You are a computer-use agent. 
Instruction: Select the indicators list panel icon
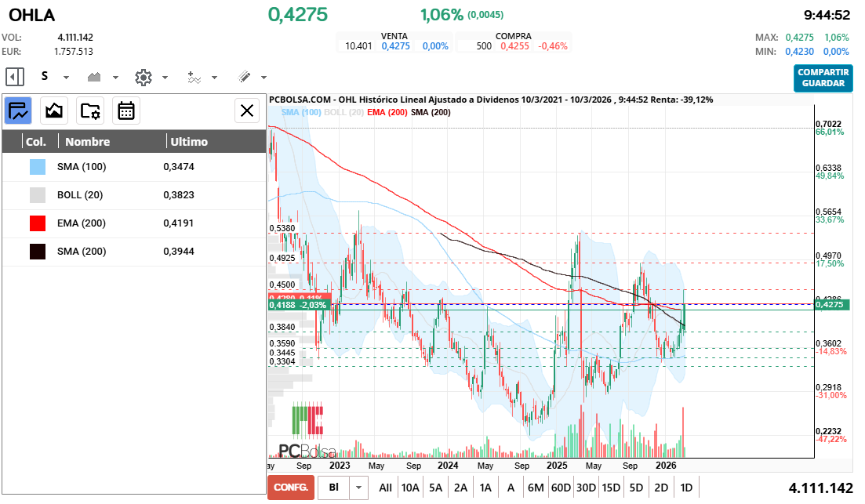coord(17,111)
